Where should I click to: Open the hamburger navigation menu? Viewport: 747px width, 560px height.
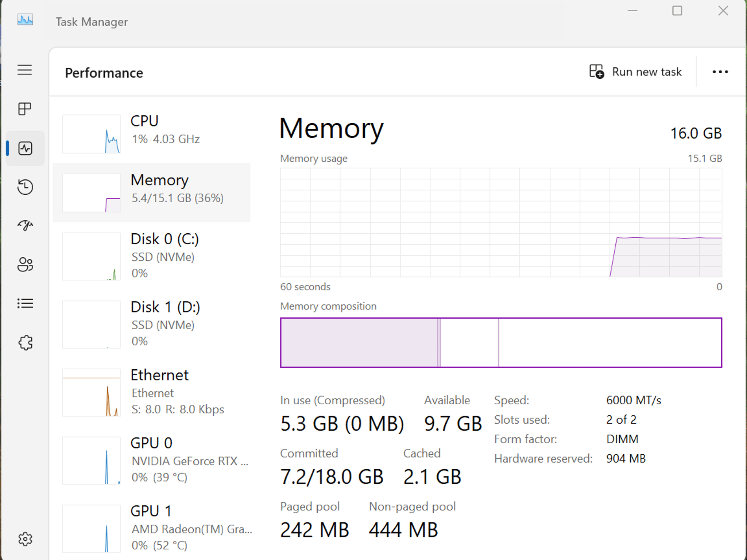25,70
